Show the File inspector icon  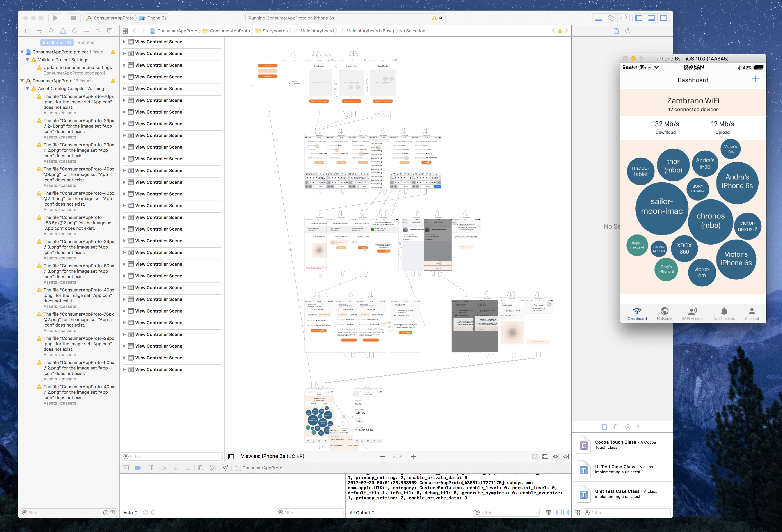(616, 31)
